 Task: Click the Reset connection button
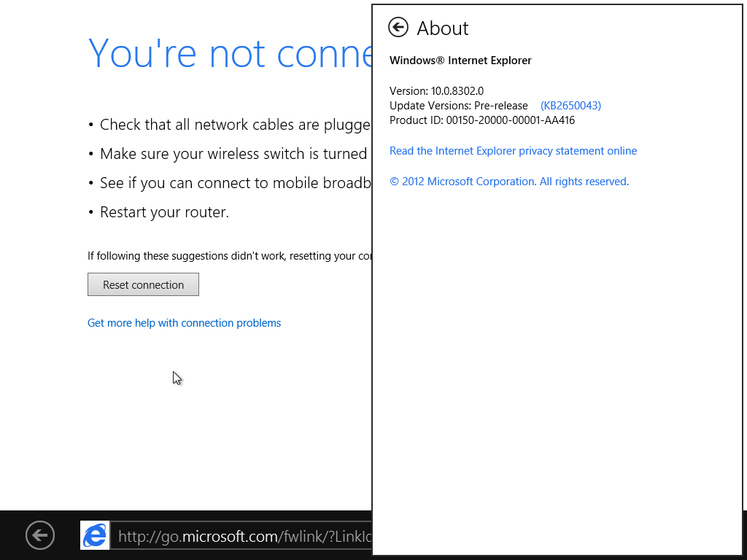144,284
